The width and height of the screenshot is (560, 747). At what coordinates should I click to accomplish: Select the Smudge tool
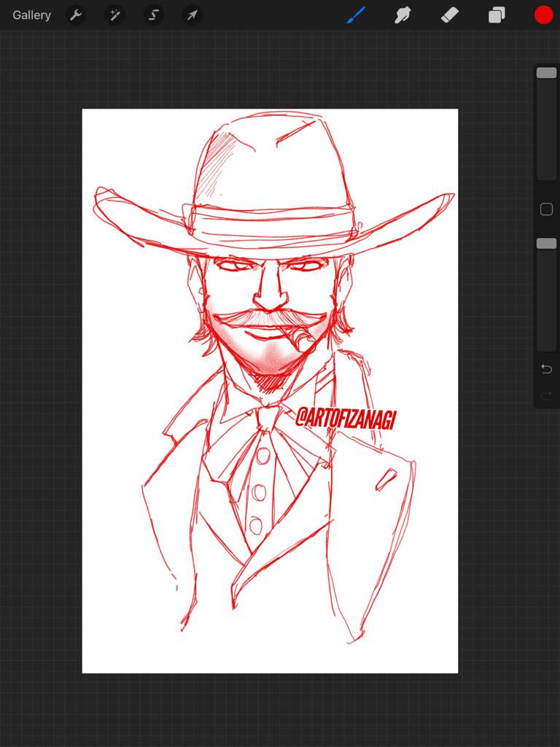pyautogui.click(x=402, y=15)
